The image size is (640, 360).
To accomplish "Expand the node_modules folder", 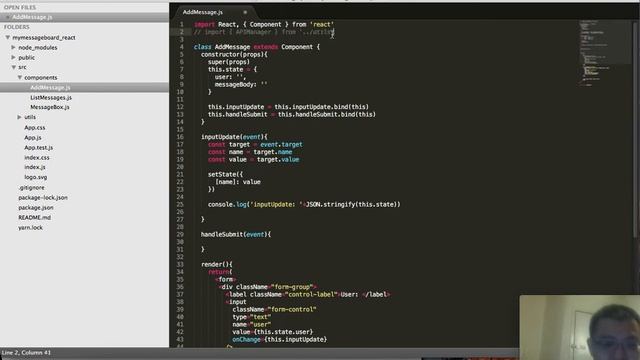I will click(13, 47).
